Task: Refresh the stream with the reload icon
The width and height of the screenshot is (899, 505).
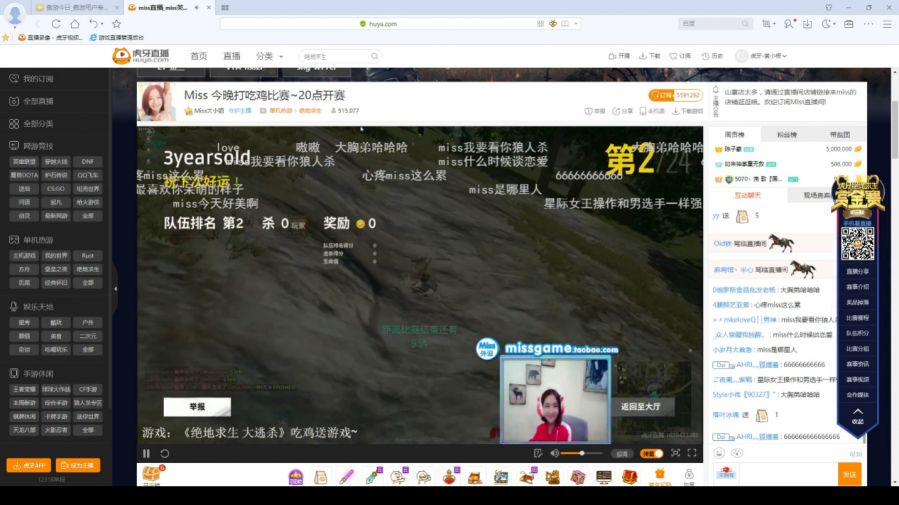Action: (x=165, y=453)
